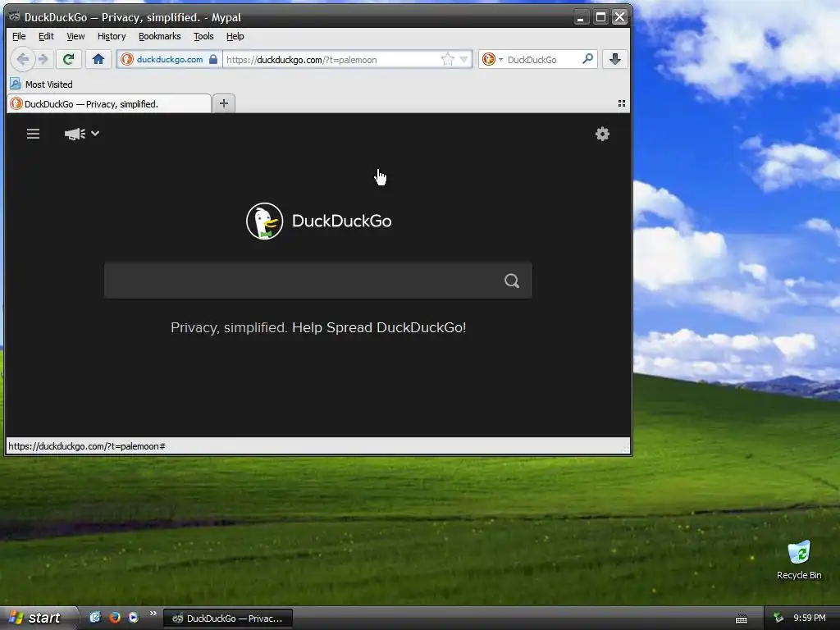Open DuckDuckGo settings gear icon
The image size is (840, 630).
(x=603, y=134)
